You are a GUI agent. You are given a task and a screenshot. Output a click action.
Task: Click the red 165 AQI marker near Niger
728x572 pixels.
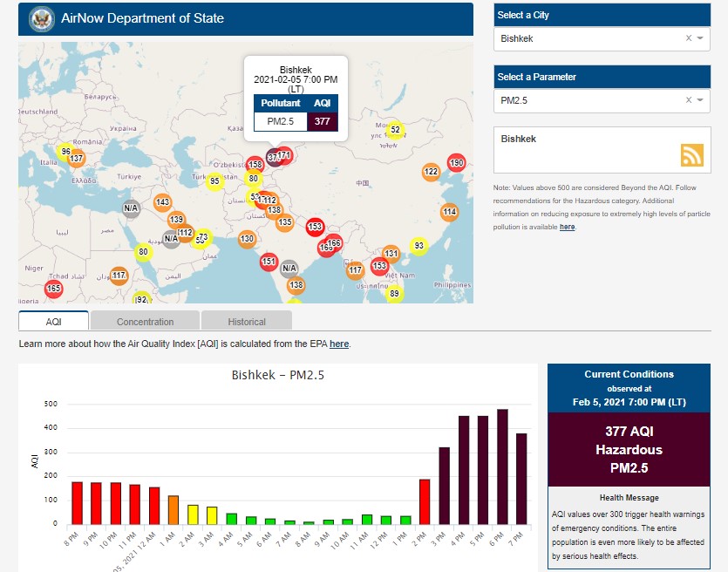tap(54, 288)
